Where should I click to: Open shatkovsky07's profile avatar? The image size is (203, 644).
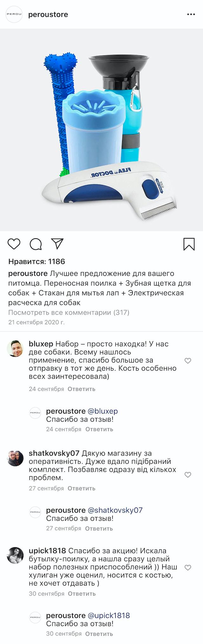click(15, 458)
